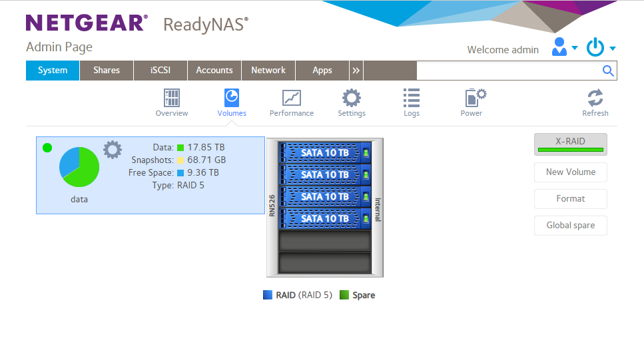Select the top SATA 10 TB disk
644x364 pixels.
(325, 153)
